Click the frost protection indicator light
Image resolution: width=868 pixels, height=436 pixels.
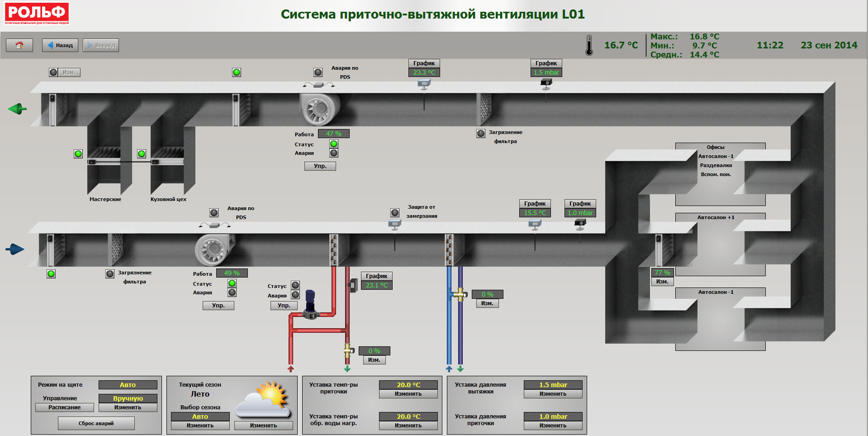pos(395,212)
